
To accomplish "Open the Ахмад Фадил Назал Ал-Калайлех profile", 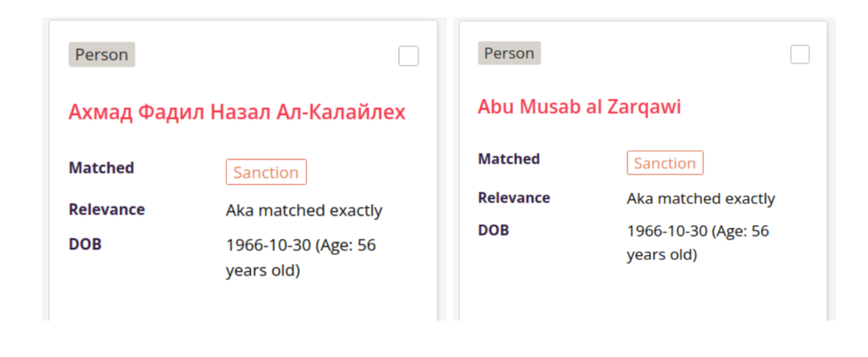I will pyautogui.click(x=236, y=112).
